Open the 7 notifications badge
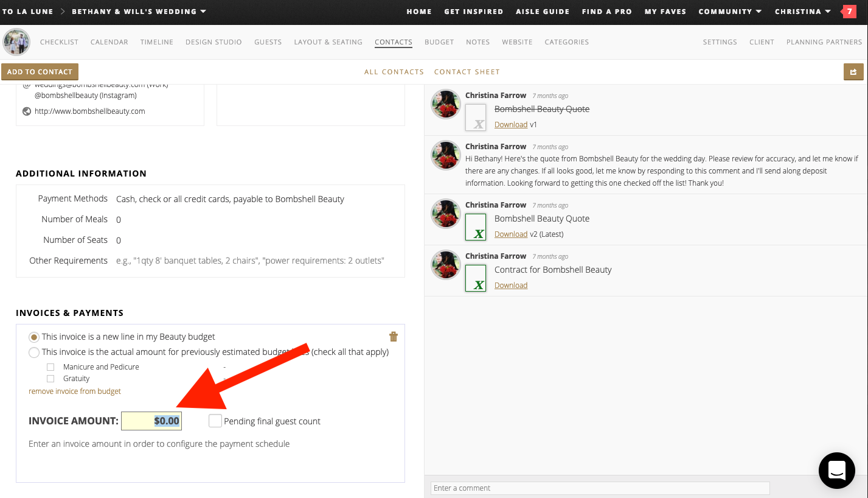Screen dimensions: 868x498 [x=849, y=12]
